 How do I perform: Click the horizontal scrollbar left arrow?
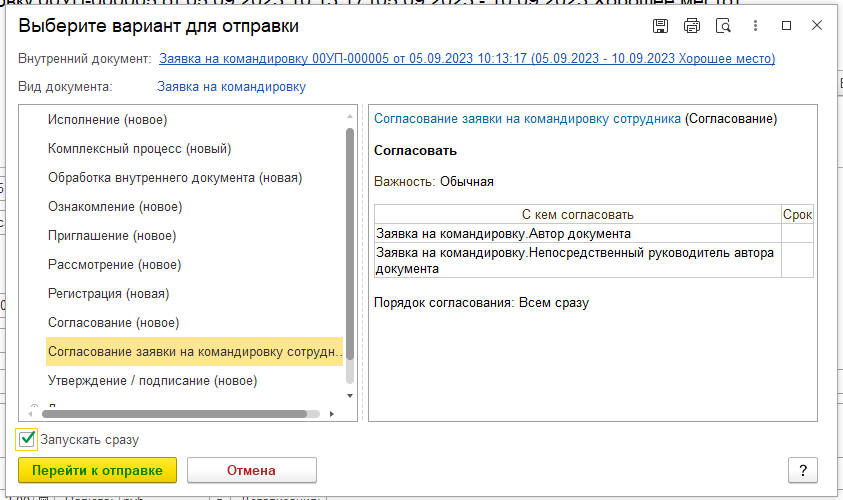click(30, 414)
